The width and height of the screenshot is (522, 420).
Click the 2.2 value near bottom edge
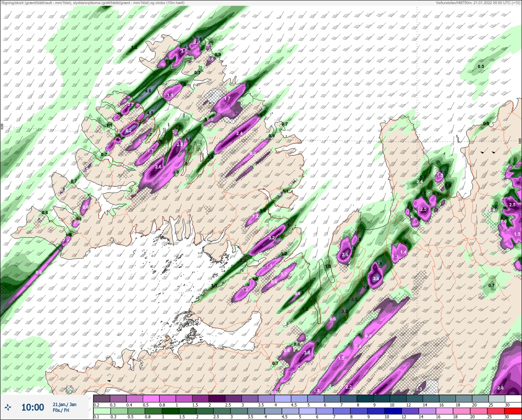tap(349, 387)
